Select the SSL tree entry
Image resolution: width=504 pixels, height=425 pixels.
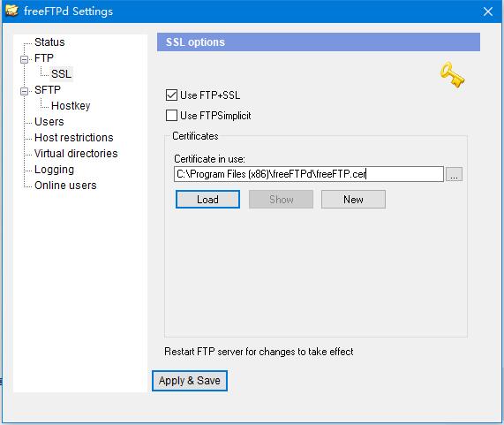click(61, 73)
